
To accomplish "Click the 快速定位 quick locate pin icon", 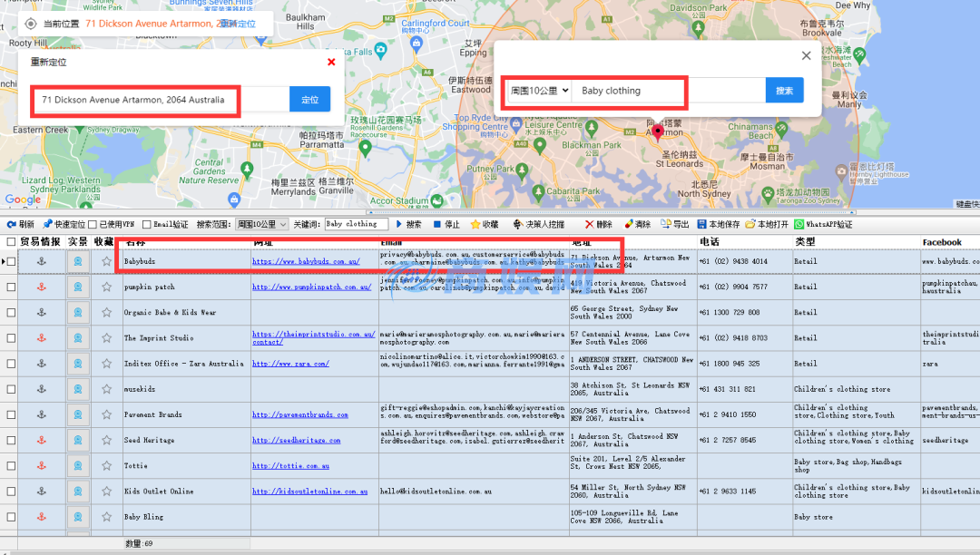I will click(47, 224).
